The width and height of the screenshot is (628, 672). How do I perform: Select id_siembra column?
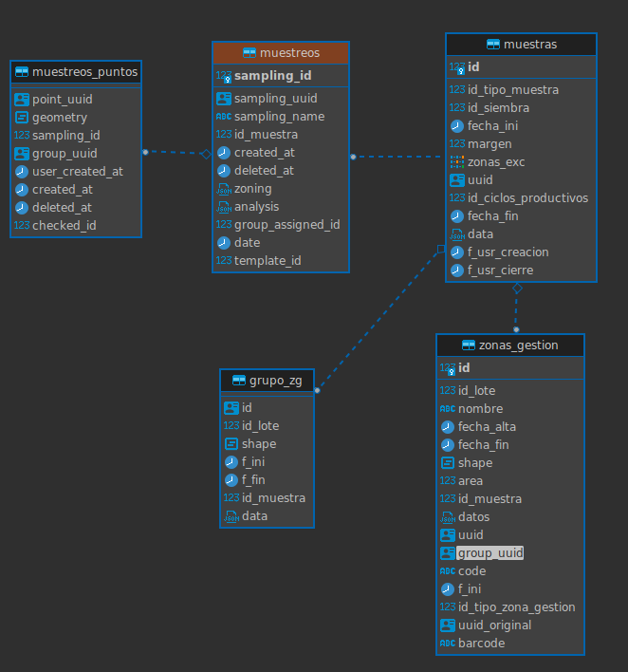click(498, 108)
